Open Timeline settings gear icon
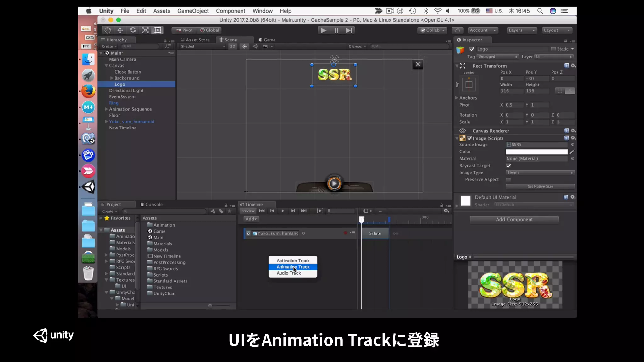The image size is (644, 362). point(446,211)
